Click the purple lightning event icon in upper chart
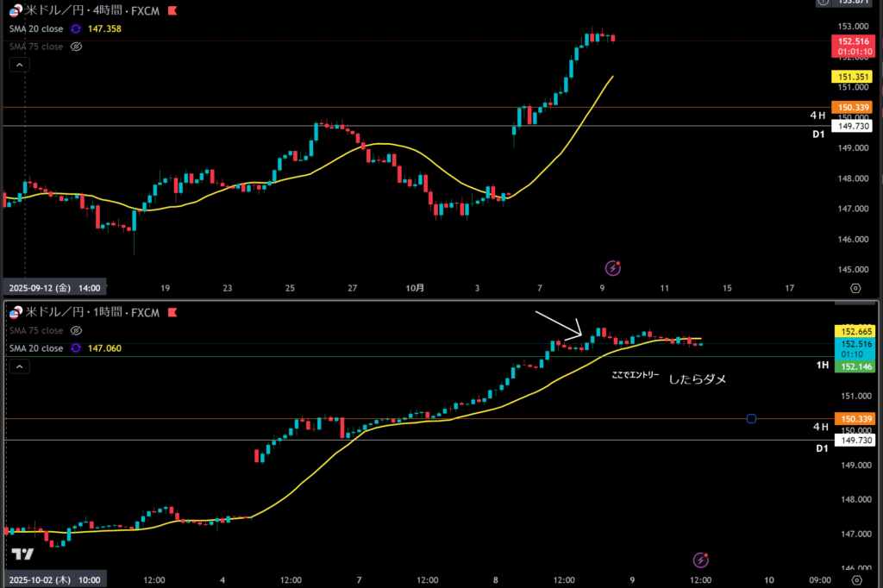This screenshot has height=588, width=883. tap(613, 268)
